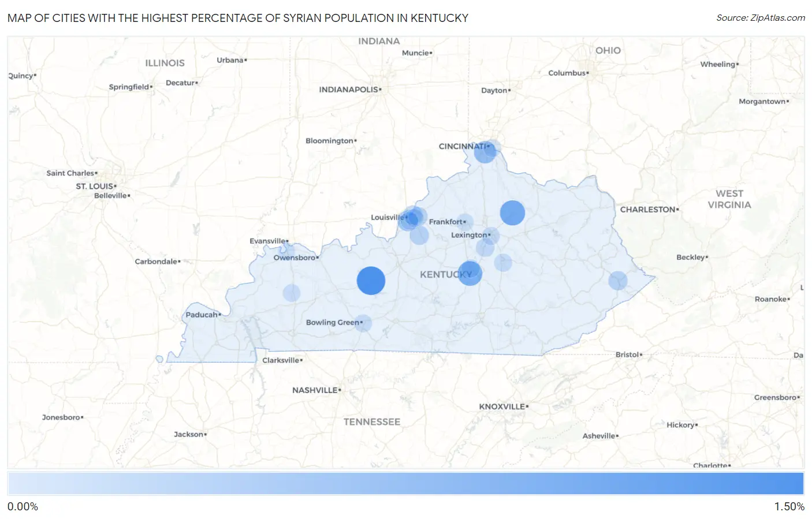Image resolution: width=812 pixels, height=519 pixels.
Task: Click the pale bubble southeast of Lexington
Action: 503,262
